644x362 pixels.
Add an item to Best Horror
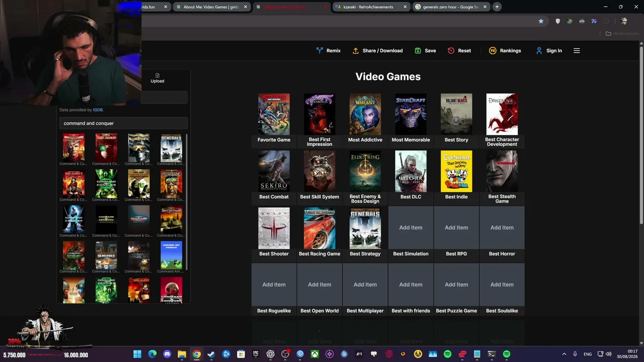tap(502, 228)
